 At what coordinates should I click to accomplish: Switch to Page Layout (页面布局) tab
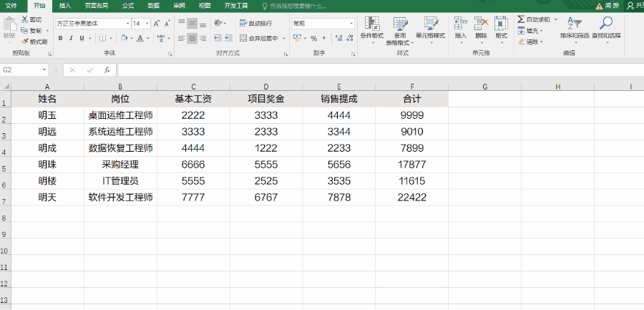97,6
